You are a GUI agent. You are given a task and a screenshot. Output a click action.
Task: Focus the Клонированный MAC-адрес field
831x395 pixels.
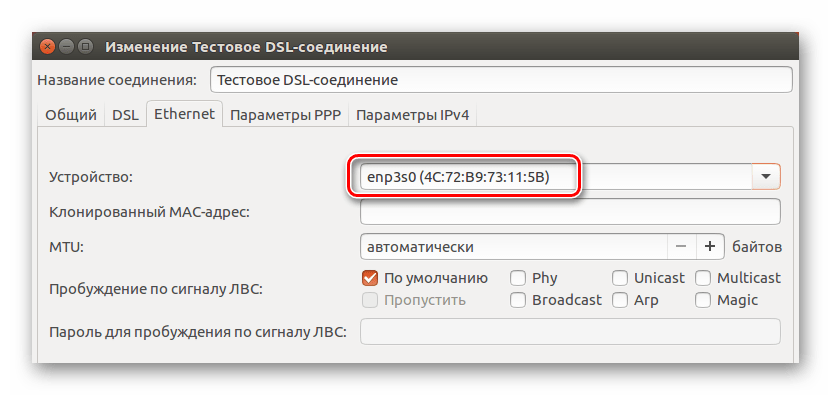570,212
